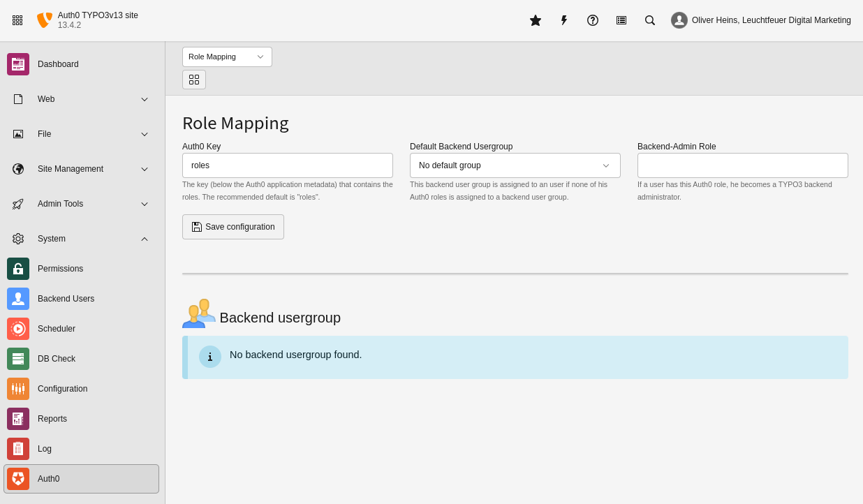Open the Role Mapping dropdown
Screen dimensions: 863x504
227,57
